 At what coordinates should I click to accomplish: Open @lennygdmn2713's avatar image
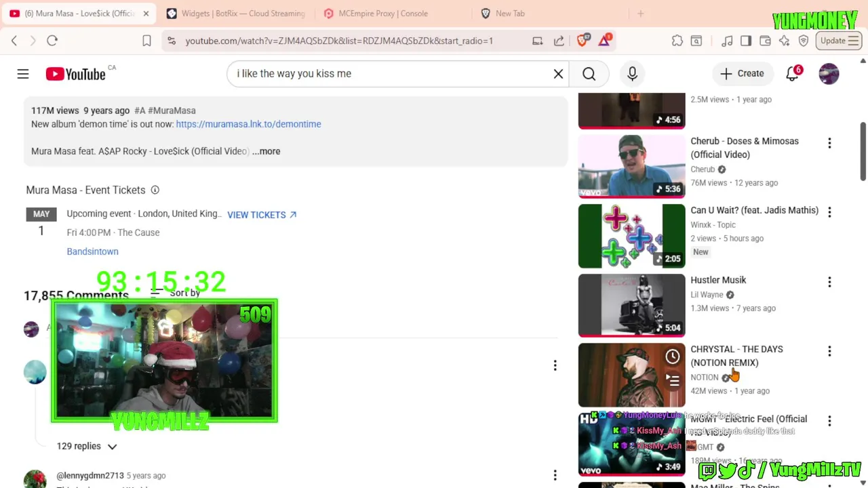click(x=35, y=479)
